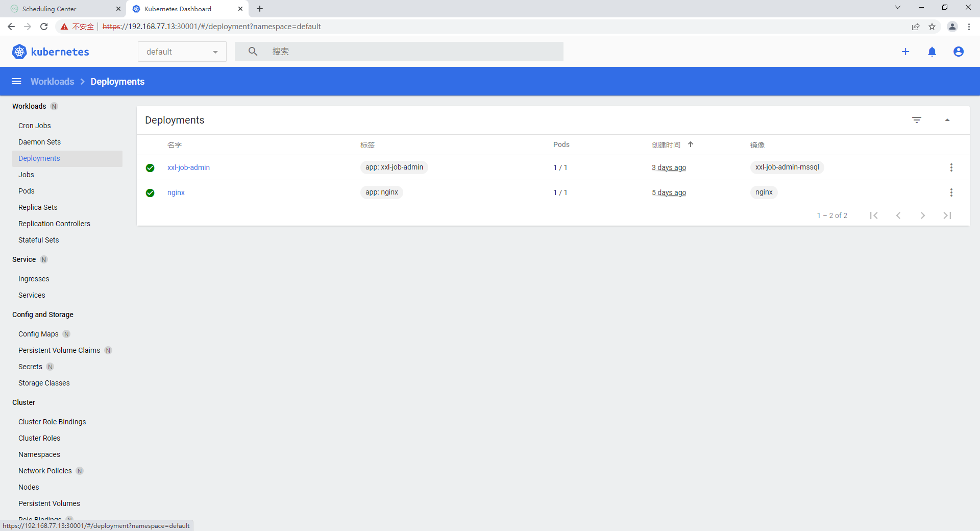Click the browser reload button
This screenshot has width=980, height=531.
[44, 27]
